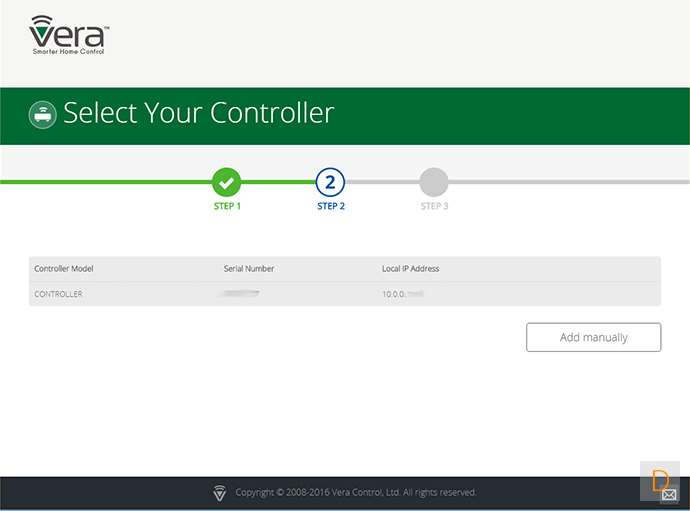Click the STEP 1 label
Viewport: 690px width, 511px height.
point(227,206)
